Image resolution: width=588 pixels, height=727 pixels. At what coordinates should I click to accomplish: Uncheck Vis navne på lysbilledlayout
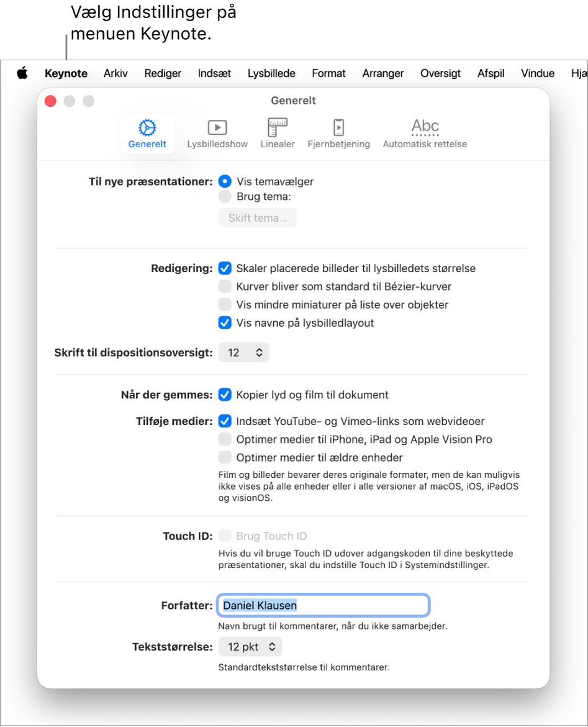(225, 322)
